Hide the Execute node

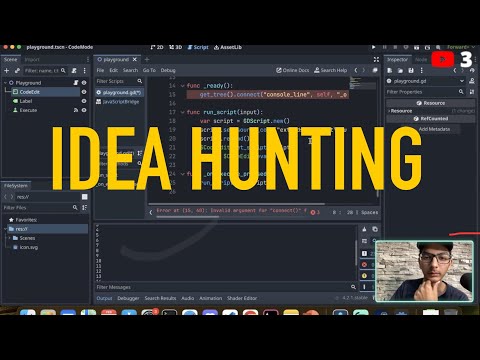click(84, 110)
